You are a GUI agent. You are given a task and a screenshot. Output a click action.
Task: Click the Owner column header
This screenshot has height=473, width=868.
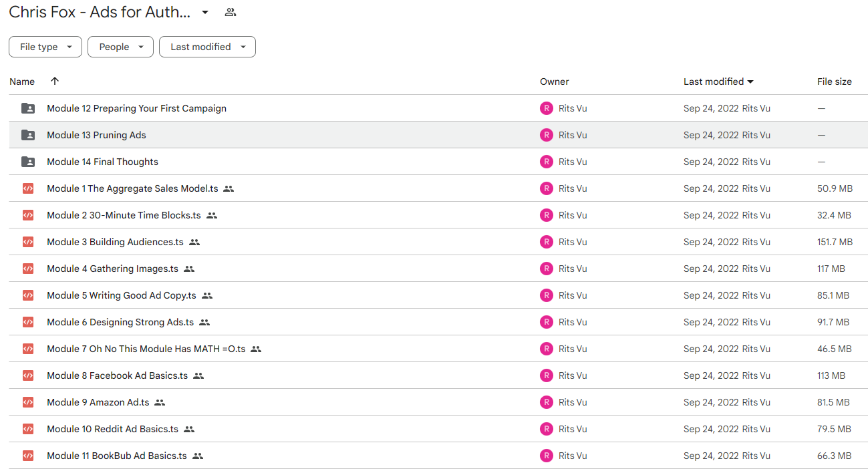(555, 82)
